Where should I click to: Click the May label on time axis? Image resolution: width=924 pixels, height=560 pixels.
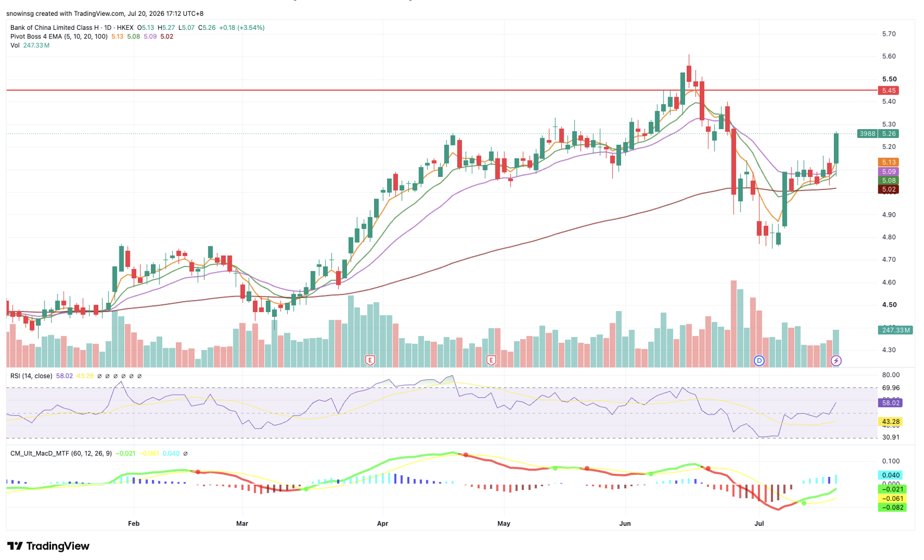pyautogui.click(x=504, y=524)
